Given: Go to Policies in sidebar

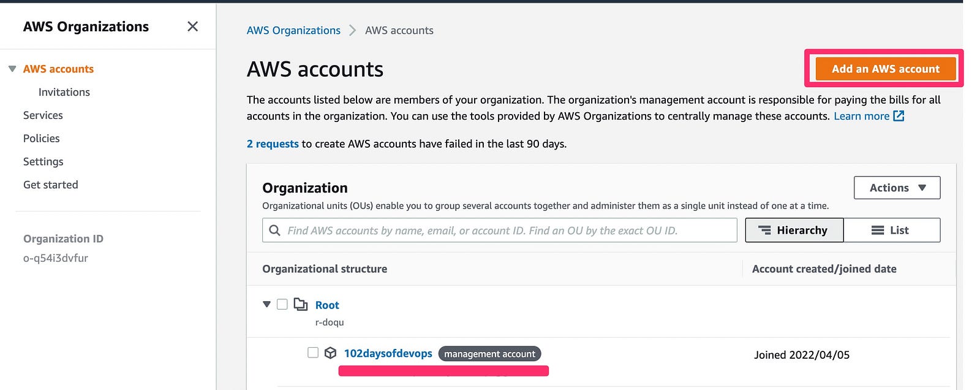Looking at the screenshot, I should (x=42, y=139).
